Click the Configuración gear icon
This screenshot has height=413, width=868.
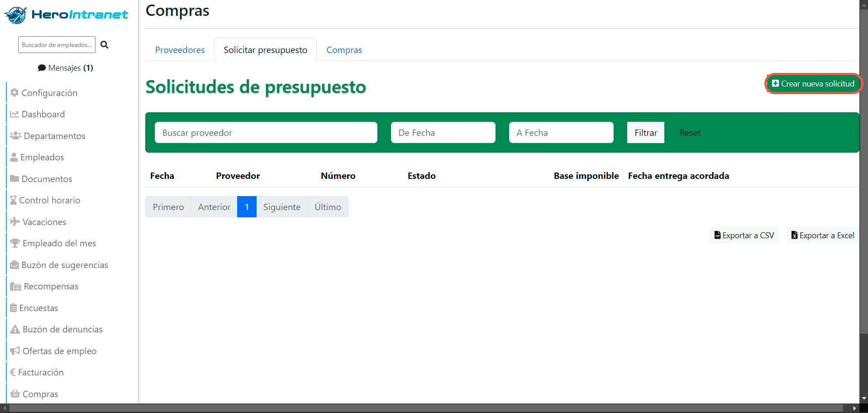tap(14, 92)
